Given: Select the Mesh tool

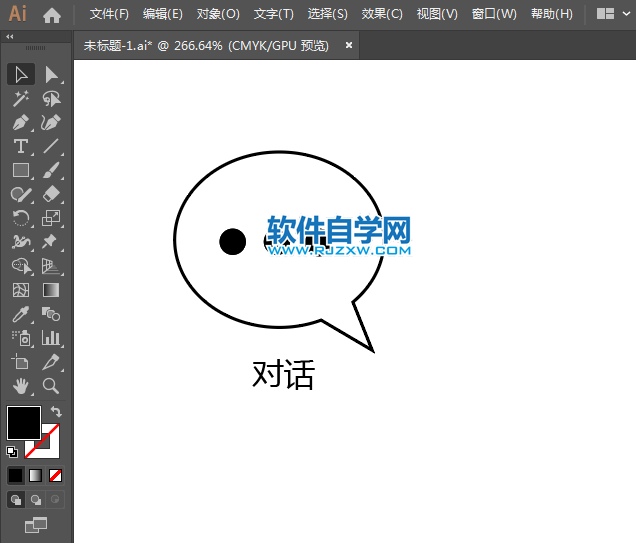Looking at the screenshot, I should (21, 290).
